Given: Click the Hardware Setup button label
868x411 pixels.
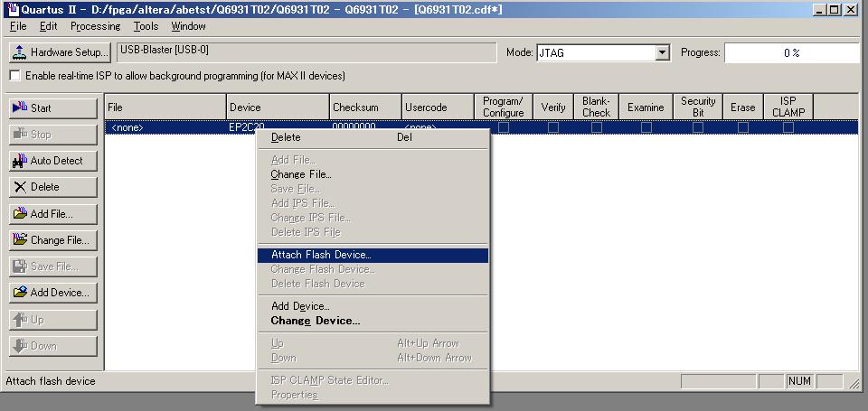Looking at the screenshot, I should pos(70,52).
